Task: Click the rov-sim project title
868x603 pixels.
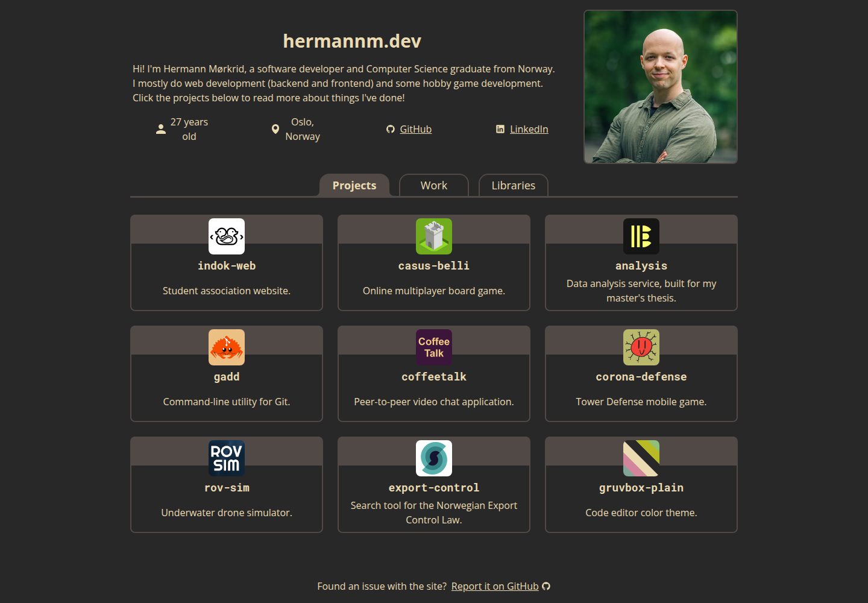Action: coord(227,488)
